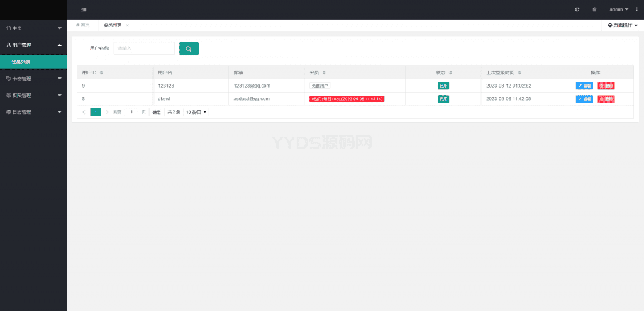Sort by the 会员 column arrows
The width and height of the screenshot is (644, 311).
coord(324,72)
